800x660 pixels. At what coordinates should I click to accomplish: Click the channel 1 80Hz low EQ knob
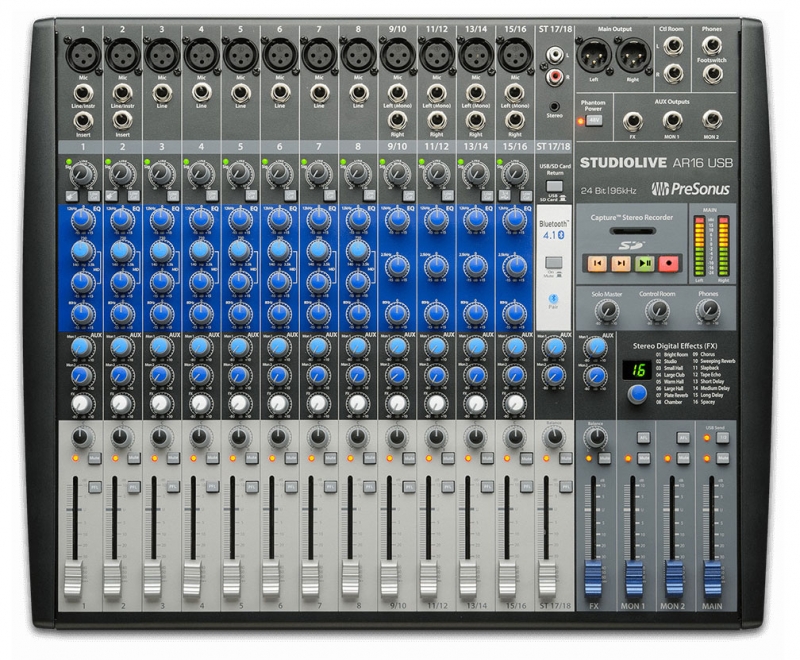click(x=82, y=313)
